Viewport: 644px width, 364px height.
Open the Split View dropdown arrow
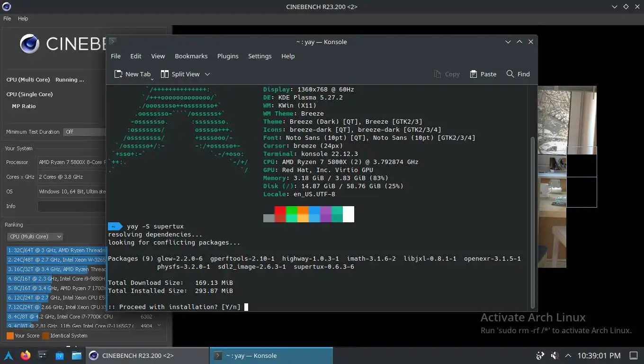point(207,74)
